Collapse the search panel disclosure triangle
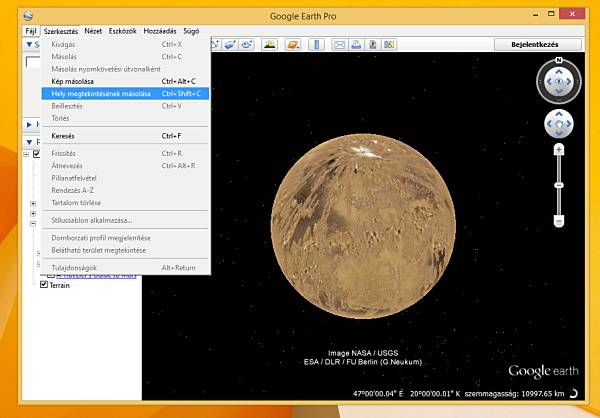Screen dimensions: 600x418 [29, 44]
